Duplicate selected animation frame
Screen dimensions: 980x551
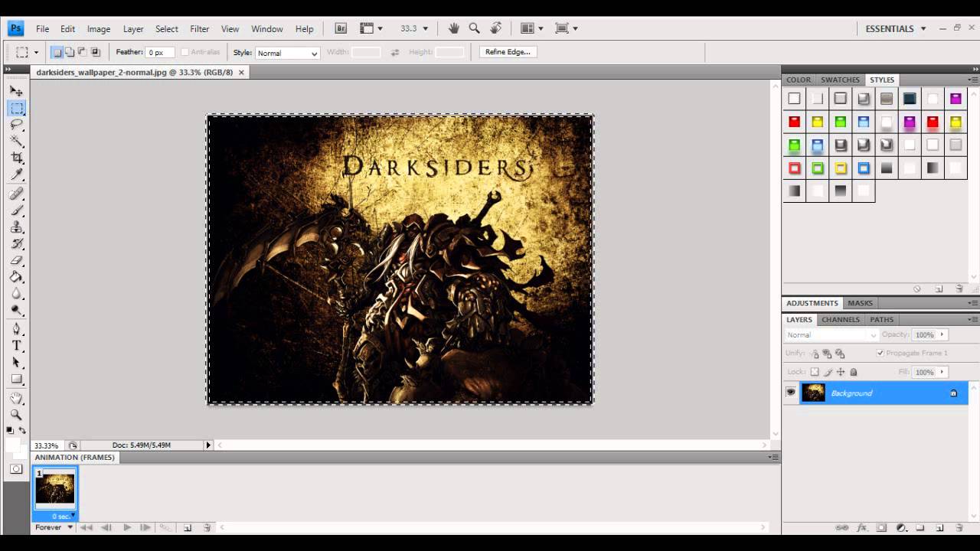coord(188,527)
